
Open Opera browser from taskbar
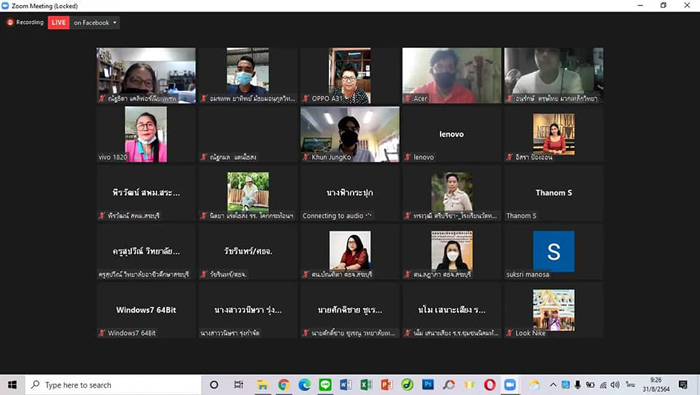pyautogui.click(x=490, y=385)
